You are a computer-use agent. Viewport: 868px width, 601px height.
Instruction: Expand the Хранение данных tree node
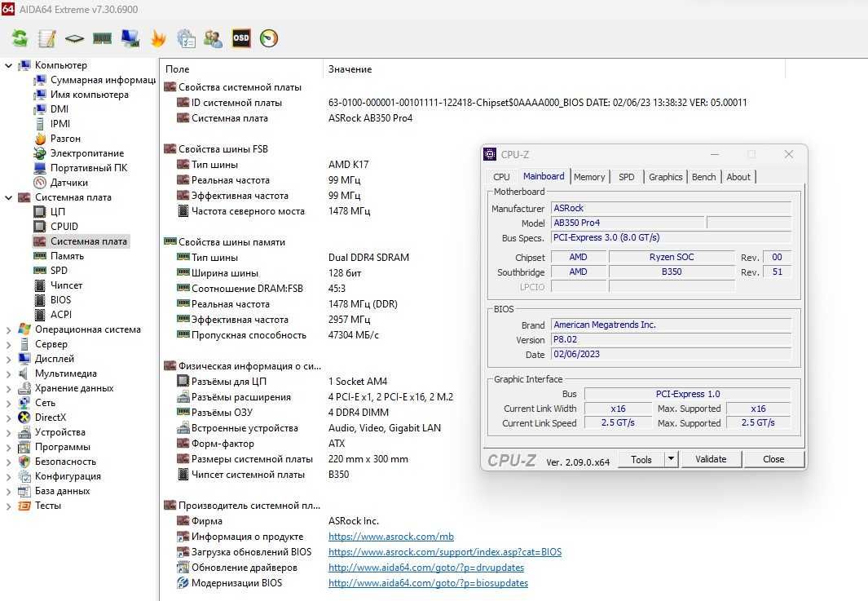(x=8, y=388)
